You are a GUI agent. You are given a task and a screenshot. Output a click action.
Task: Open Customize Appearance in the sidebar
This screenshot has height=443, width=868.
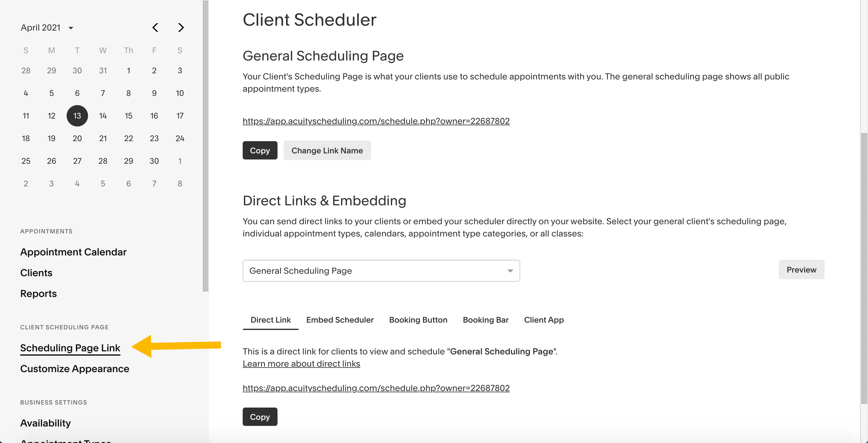pyautogui.click(x=75, y=368)
